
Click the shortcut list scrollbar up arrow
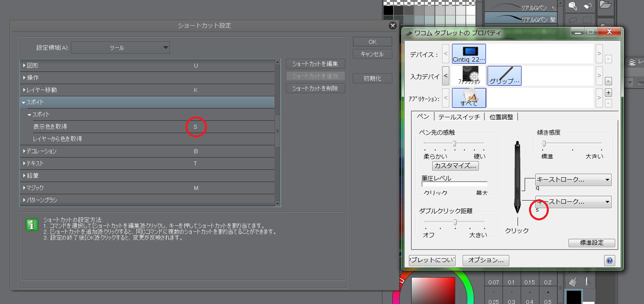[278, 62]
